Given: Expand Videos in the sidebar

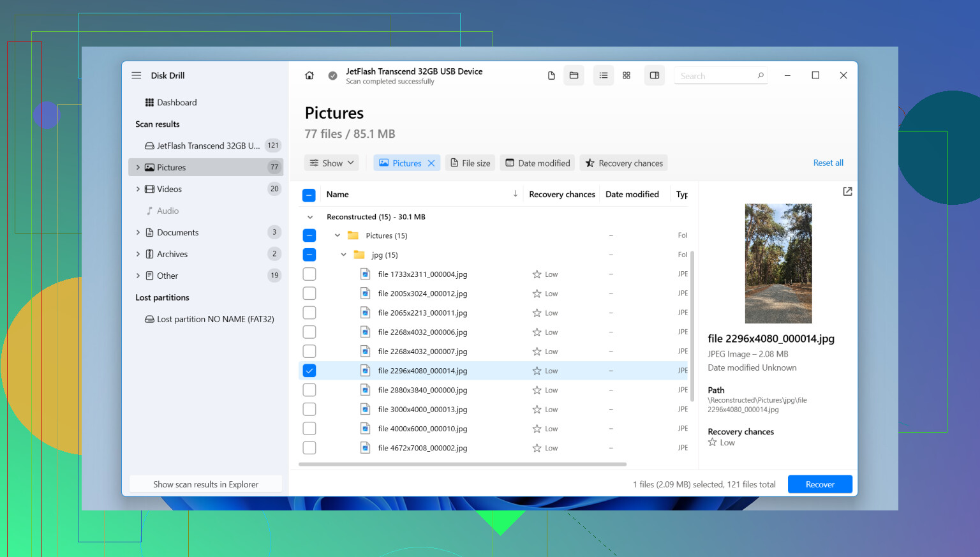Looking at the screenshot, I should click(x=138, y=189).
